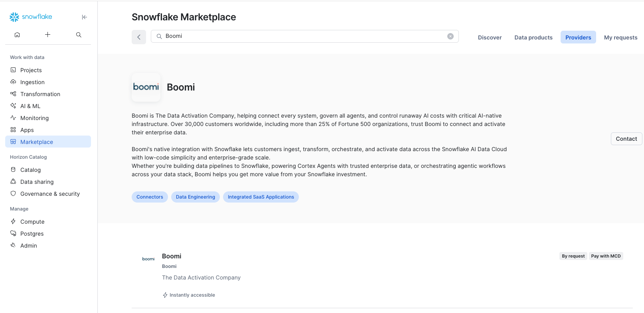Screen dimensions: 644x313
Task: Click the Boomi provider logo
Action: (x=146, y=87)
